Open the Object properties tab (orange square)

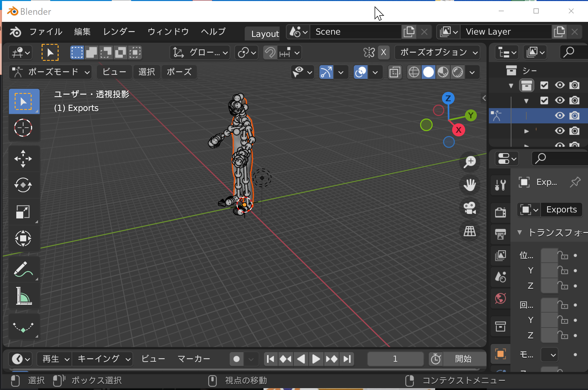[500, 354]
